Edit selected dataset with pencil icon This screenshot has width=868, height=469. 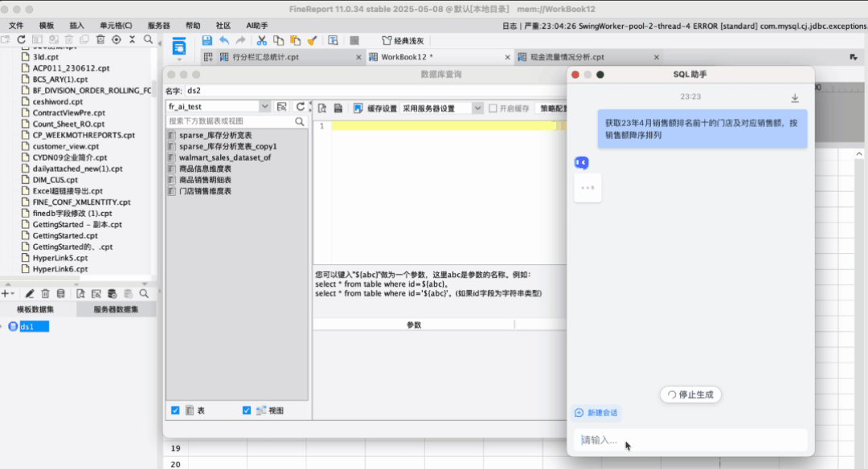30,294
